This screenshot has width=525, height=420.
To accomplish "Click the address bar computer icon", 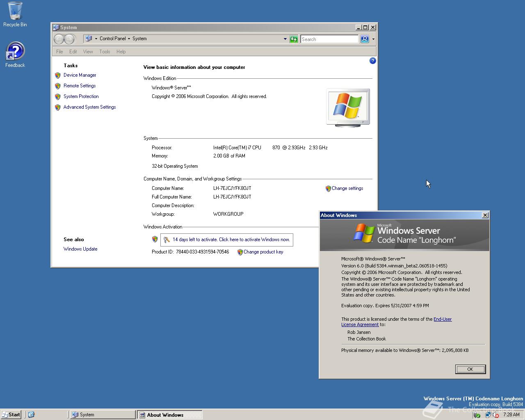I will [x=89, y=39].
